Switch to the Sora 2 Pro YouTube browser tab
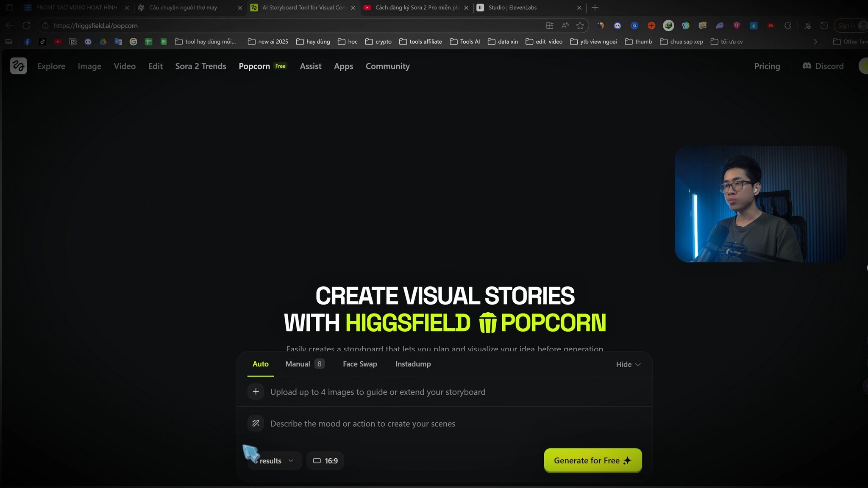This screenshot has height=488, width=868. 417,8
